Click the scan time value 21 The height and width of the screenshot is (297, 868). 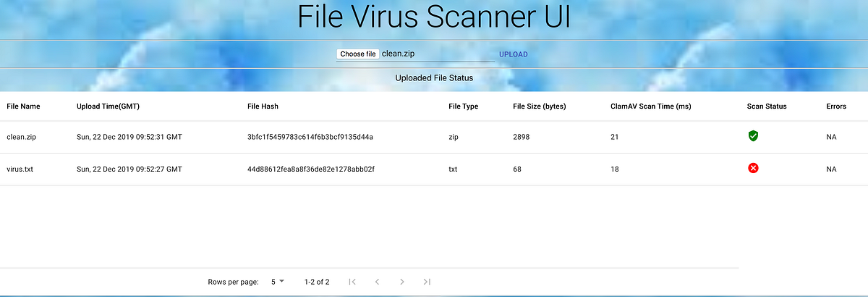[615, 136]
